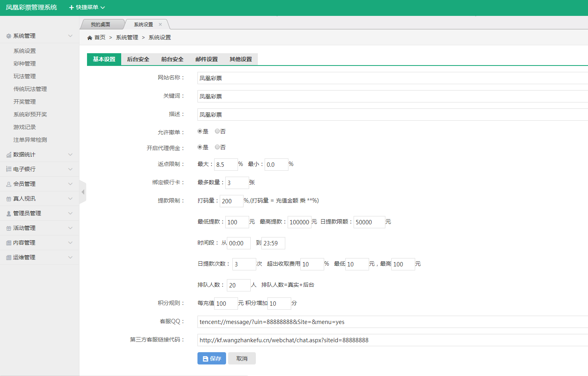This screenshot has height=376, width=588.
Task: Click the user icon beside 会员管理
Action: coord(9,184)
